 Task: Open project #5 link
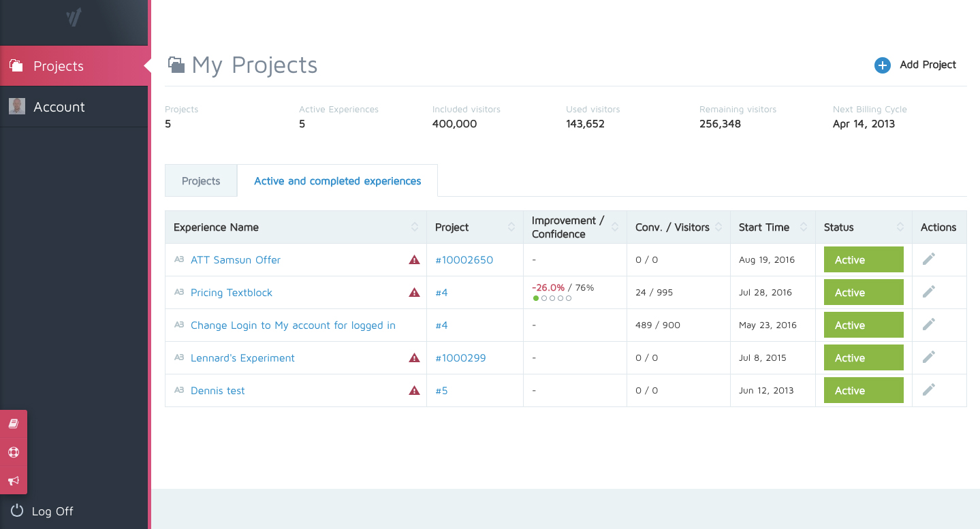(x=442, y=391)
